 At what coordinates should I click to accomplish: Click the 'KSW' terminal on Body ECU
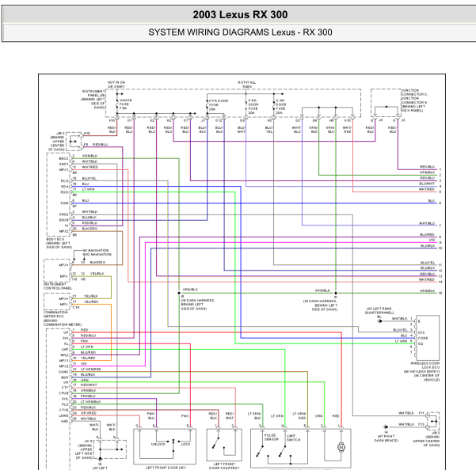[x=64, y=203]
